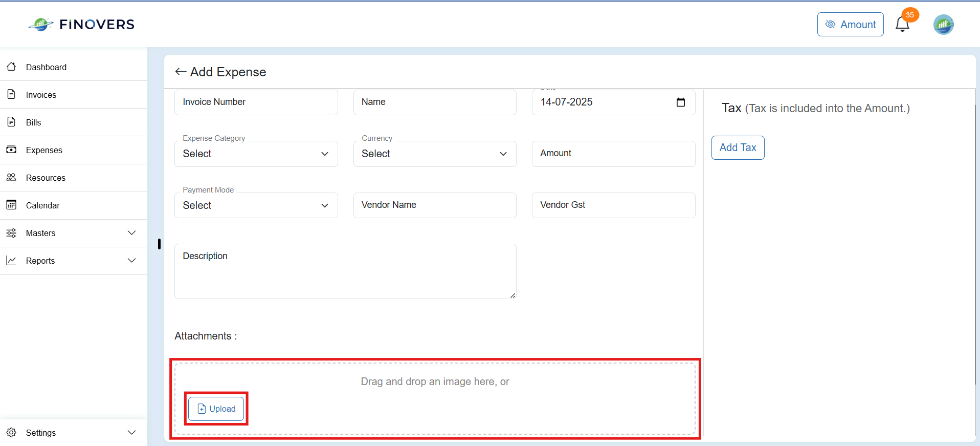
Task: Open the Expense Category dropdown
Action: pyautogui.click(x=256, y=154)
